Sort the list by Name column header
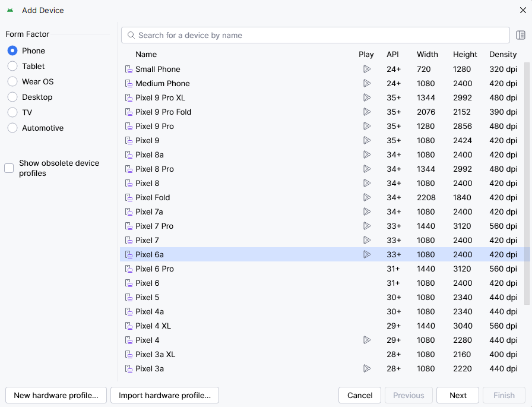Screen dimensions: 532x407 [x=146, y=54]
